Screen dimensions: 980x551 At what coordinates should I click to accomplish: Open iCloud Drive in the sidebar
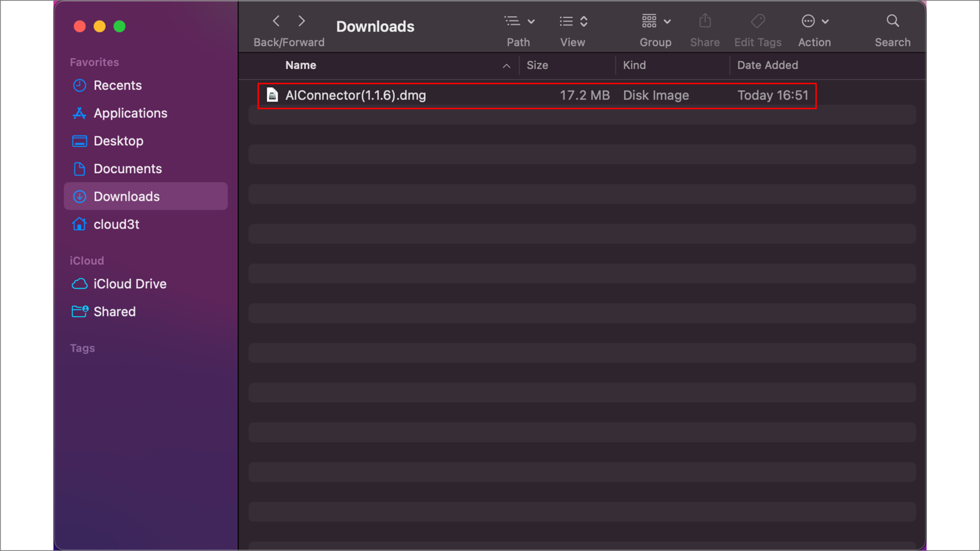(x=129, y=284)
